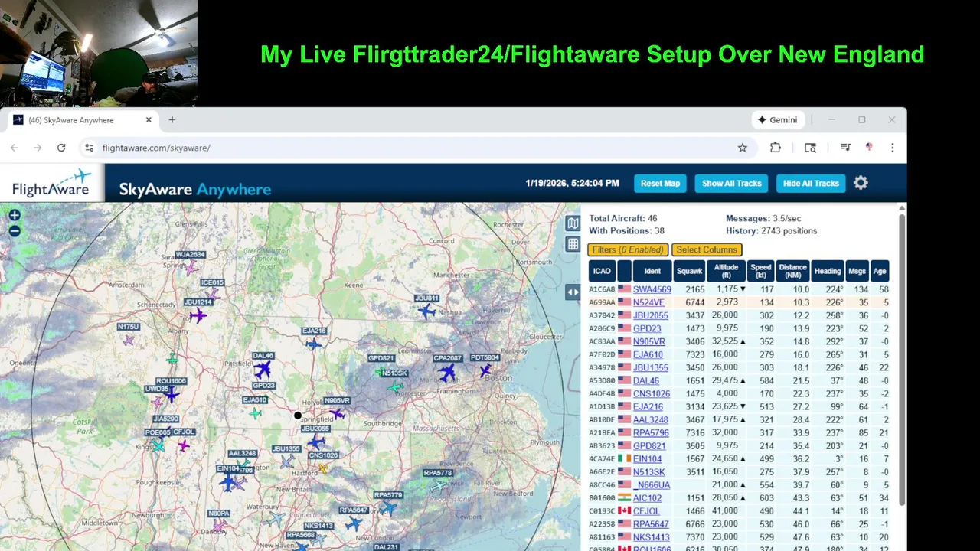
Task: Zoom out the map with minus icon
Action: pos(15,230)
